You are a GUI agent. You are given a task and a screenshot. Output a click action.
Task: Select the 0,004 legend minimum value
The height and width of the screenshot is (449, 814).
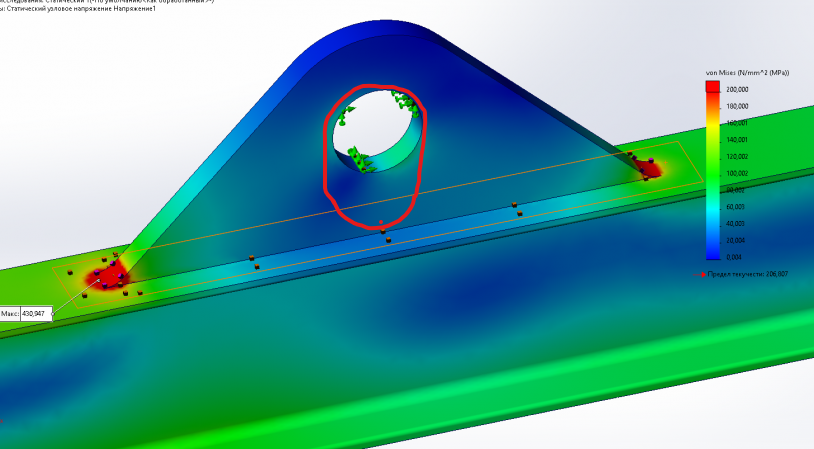click(735, 257)
